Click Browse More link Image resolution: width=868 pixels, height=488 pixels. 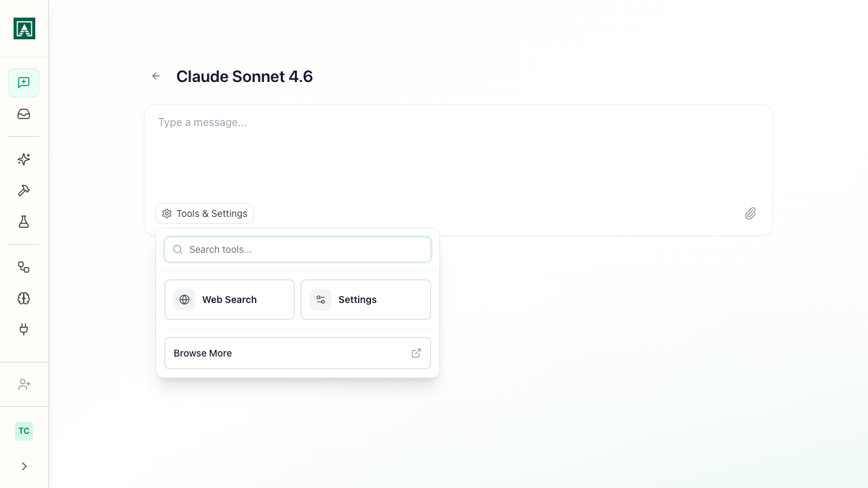tap(298, 353)
